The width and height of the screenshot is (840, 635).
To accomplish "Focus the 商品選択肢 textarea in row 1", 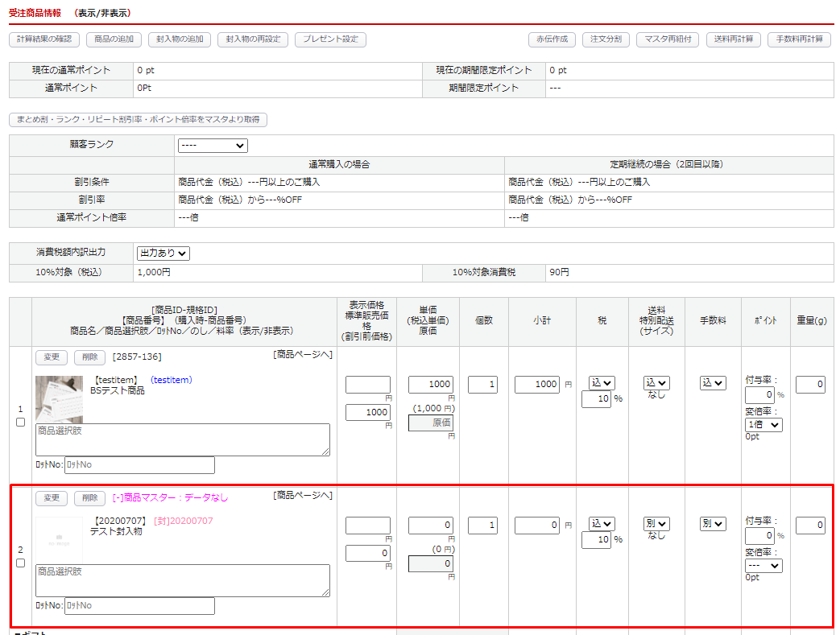I will tap(183, 439).
